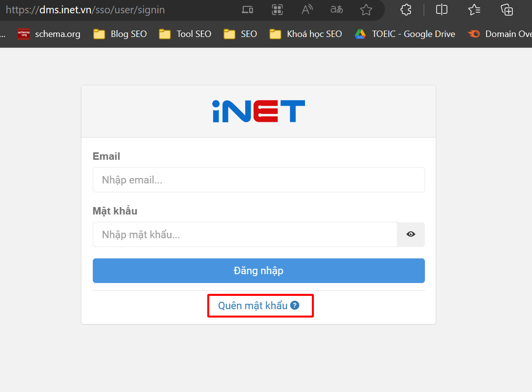Click the Mật khẩu password field
532x392 pixels.
[245, 235]
